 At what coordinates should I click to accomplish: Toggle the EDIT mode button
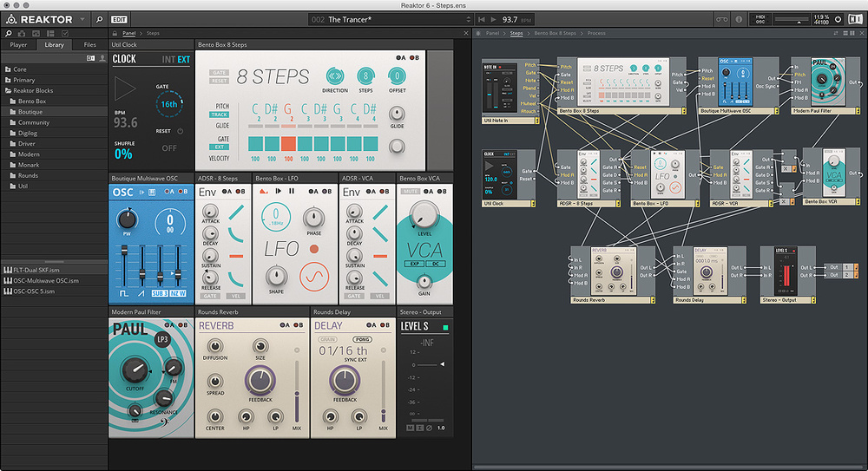tap(119, 19)
